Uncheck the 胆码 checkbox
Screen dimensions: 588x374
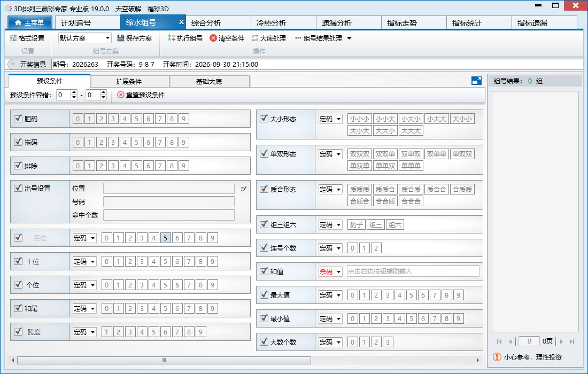tap(18, 119)
